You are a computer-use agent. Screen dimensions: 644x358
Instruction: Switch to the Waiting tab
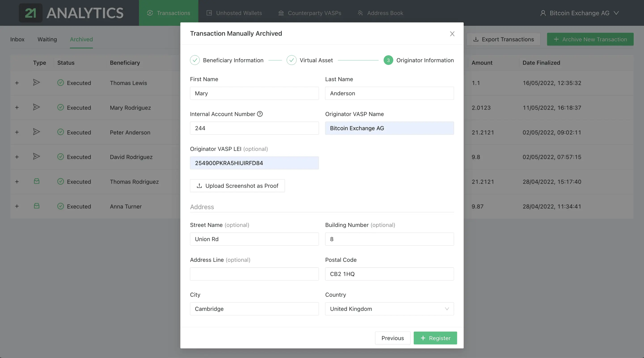point(47,39)
